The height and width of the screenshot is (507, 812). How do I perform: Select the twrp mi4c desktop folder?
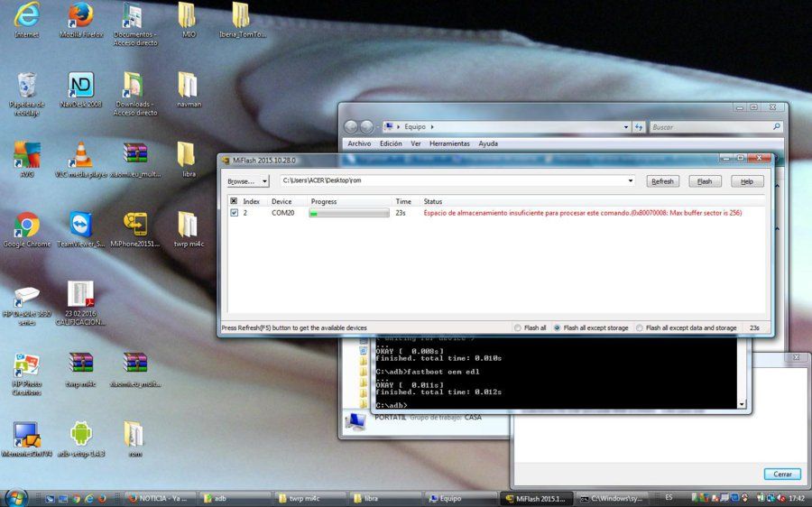(189, 229)
